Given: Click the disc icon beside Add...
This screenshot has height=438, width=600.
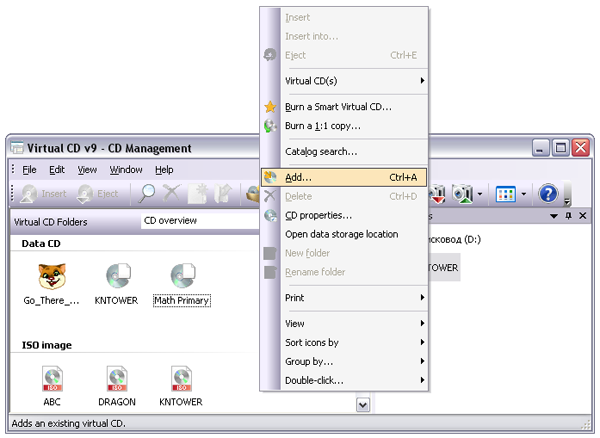Looking at the screenshot, I should [x=270, y=177].
